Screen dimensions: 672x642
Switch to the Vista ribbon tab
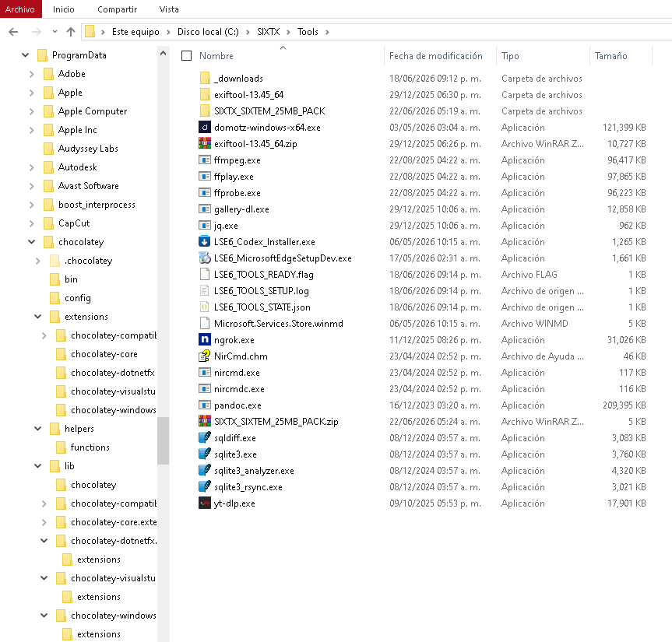point(169,9)
